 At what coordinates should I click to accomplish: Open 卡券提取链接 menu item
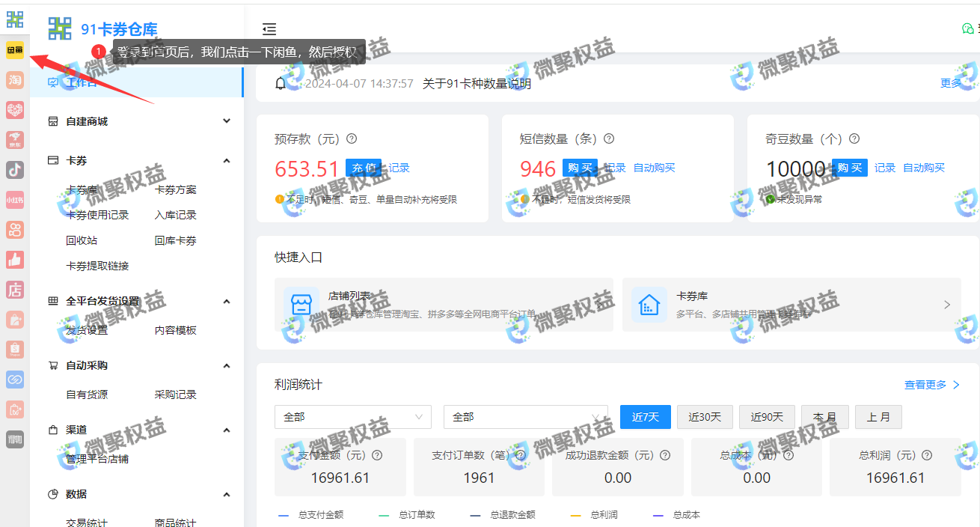coord(97,266)
